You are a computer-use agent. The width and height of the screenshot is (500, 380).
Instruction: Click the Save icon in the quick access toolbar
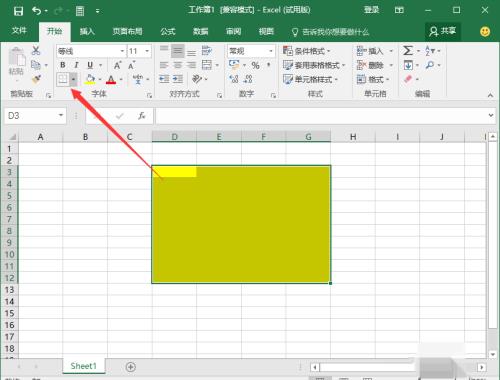(18, 11)
